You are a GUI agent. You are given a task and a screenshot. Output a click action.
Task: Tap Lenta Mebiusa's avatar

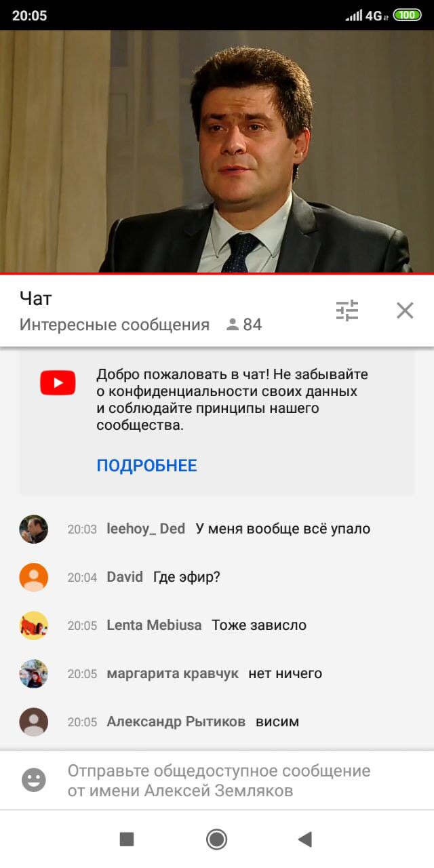34,625
